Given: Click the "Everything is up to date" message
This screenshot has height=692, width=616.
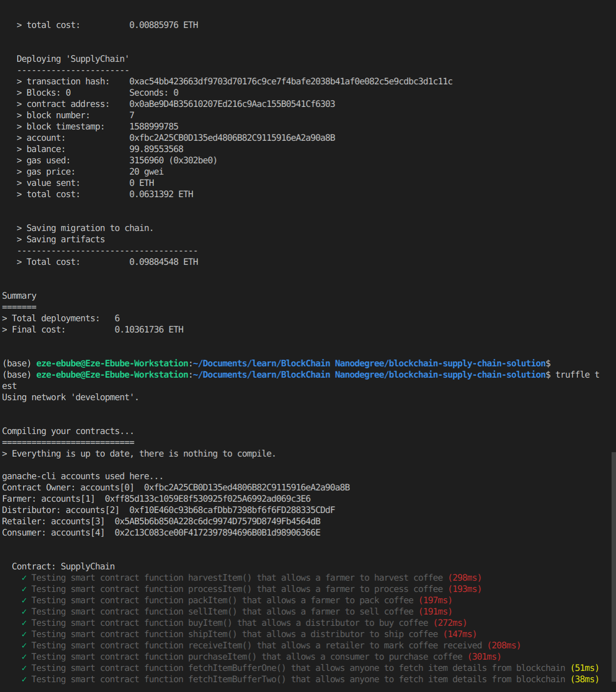Looking at the screenshot, I should coord(139,454).
